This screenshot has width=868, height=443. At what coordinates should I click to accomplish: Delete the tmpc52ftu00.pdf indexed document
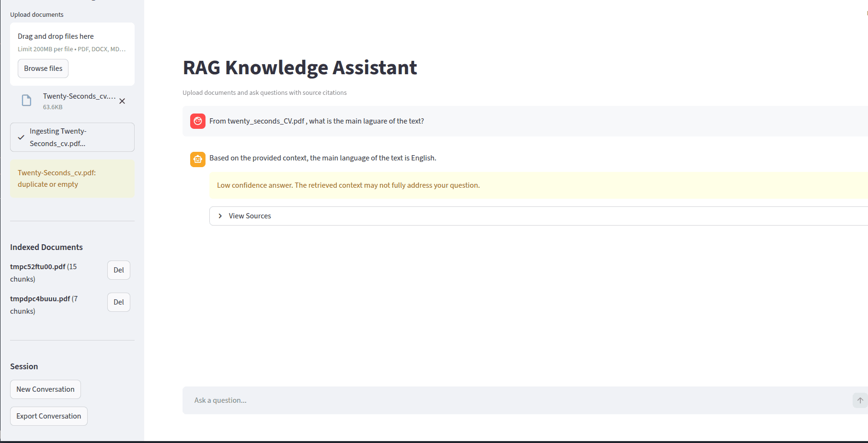pyautogui.click(x=118, y=270)
